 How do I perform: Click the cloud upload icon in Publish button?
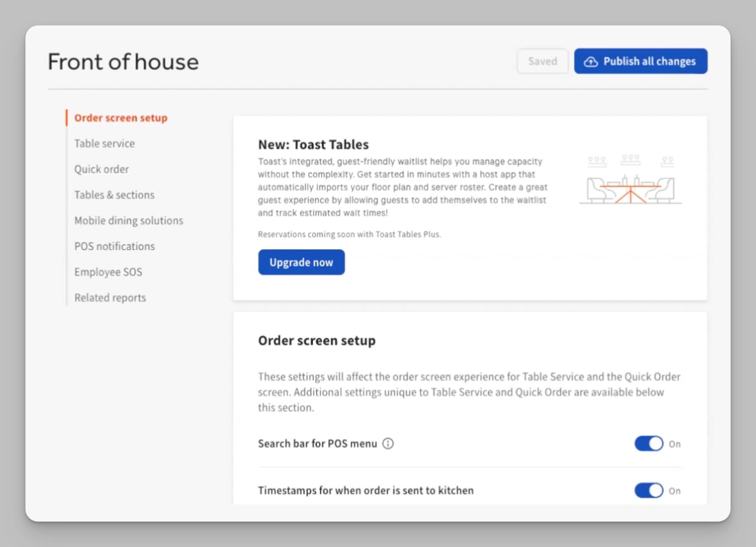[591, 61]
